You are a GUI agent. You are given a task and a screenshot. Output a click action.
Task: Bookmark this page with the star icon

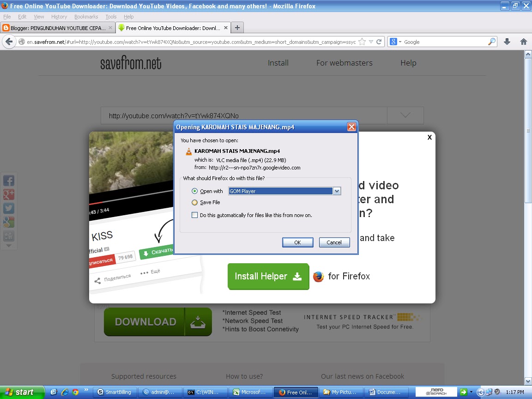pos(362,42)
